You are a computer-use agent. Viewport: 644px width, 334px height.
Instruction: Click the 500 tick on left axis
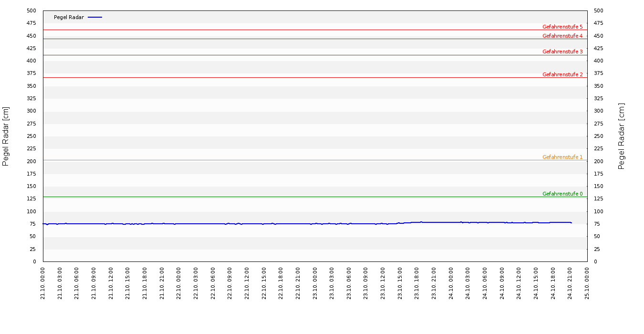click(31, 10)
